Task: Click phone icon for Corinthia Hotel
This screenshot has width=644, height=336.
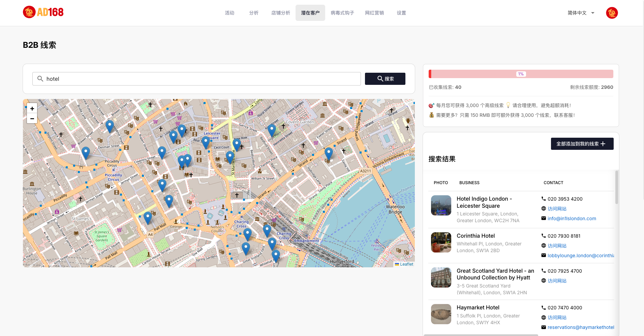Action: [x=543, y=236]
